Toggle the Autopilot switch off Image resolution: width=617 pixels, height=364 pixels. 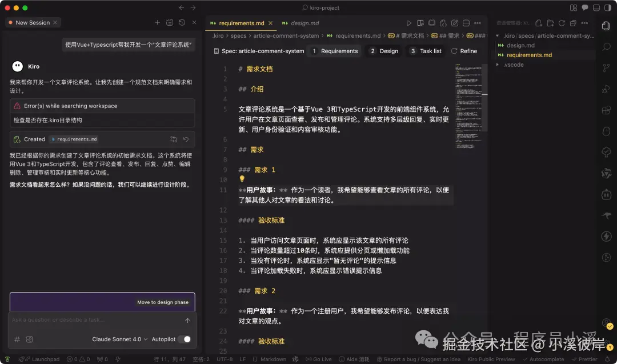(187, 339)
